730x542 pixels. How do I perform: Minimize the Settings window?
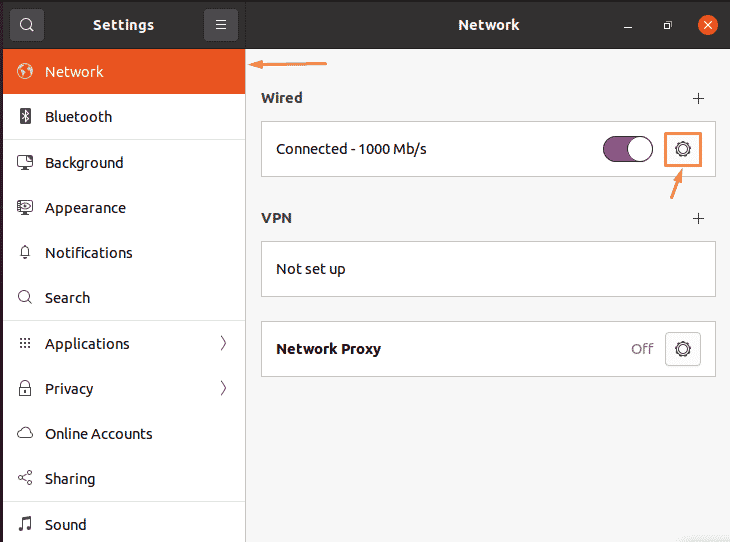pos(628,25)
